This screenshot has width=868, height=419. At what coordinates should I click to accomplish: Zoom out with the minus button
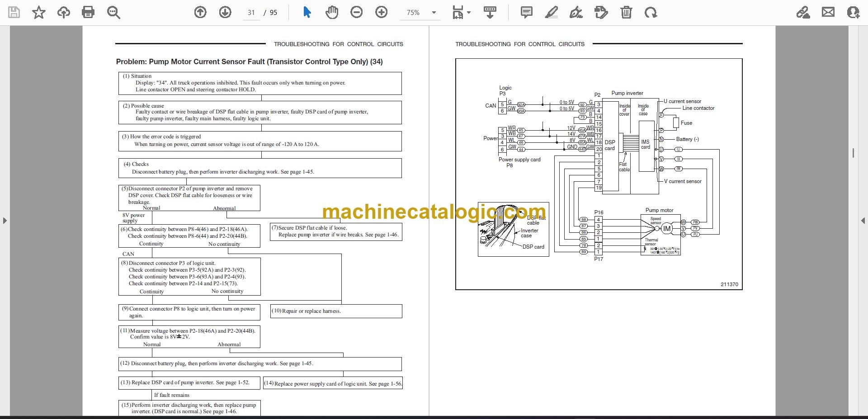[357, 12]
